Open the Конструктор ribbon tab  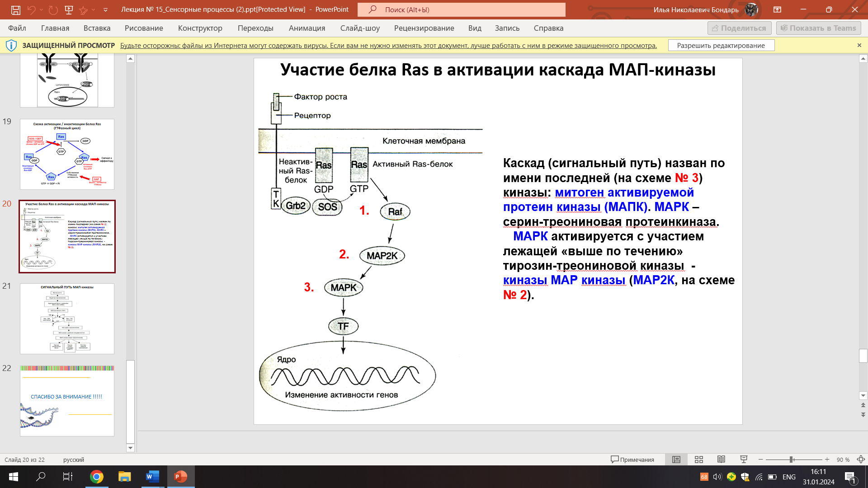pyautogui.click(x=200, y=28)
